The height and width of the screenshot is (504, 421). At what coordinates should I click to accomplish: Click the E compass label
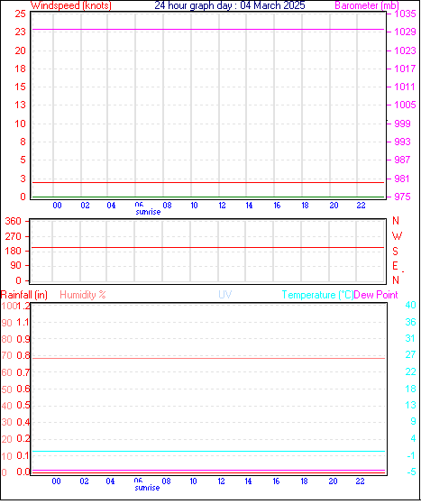click(395, 266)
